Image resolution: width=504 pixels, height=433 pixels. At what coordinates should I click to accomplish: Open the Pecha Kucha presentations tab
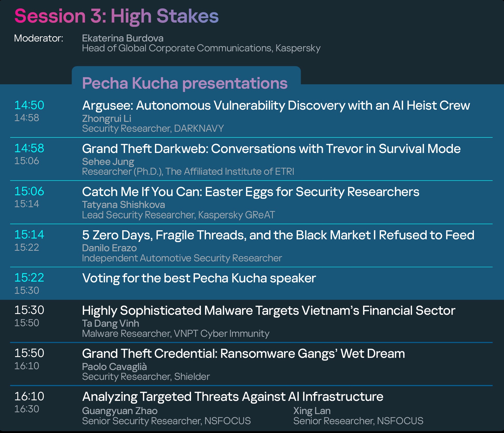[x=185, y=83]
